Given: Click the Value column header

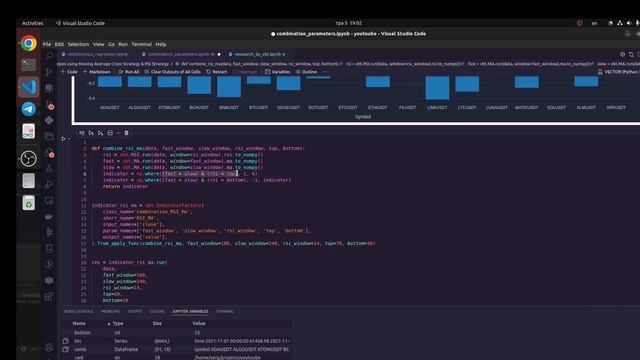Looking at the screenshot, I should 199,323.
